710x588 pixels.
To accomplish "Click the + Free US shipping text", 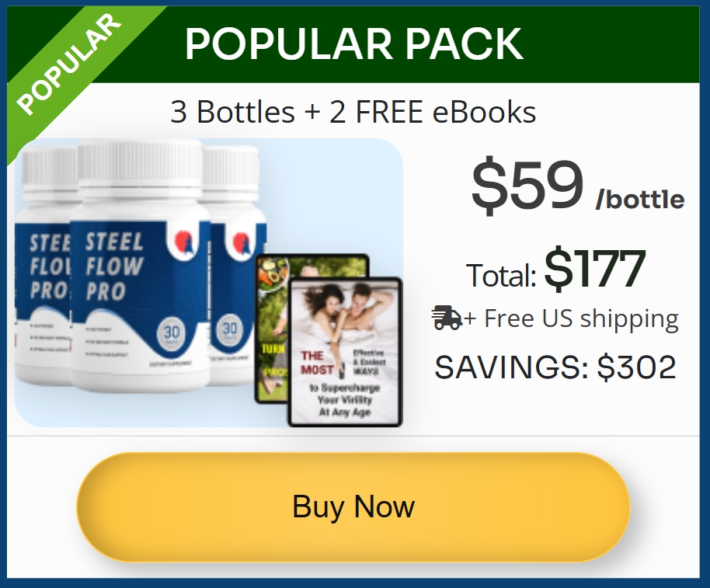I will 572,318.
